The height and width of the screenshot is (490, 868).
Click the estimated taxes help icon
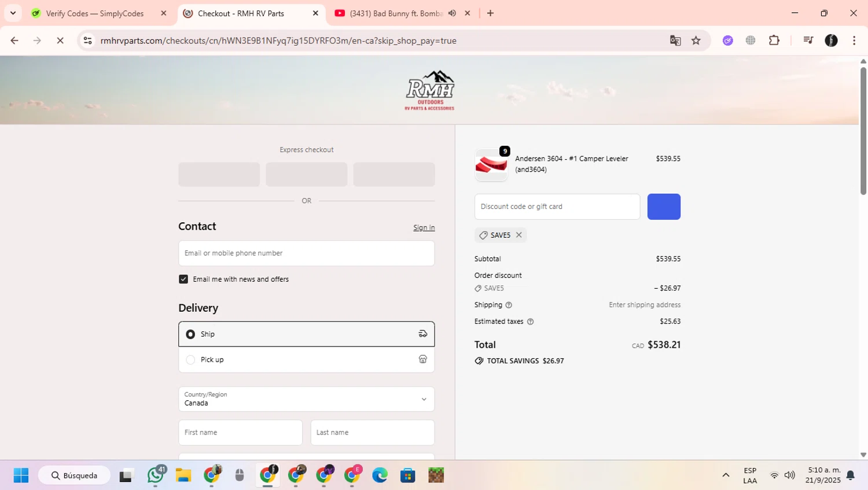click(530, 322)
